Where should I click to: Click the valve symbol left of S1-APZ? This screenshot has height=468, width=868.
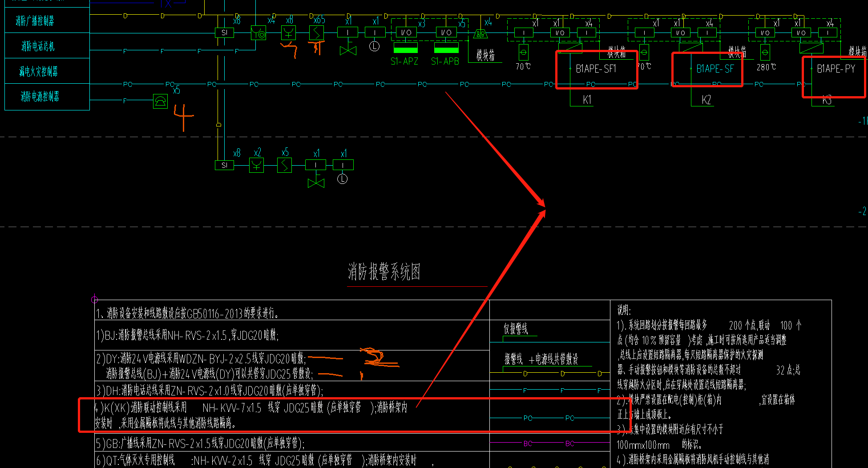pos(348,50)
